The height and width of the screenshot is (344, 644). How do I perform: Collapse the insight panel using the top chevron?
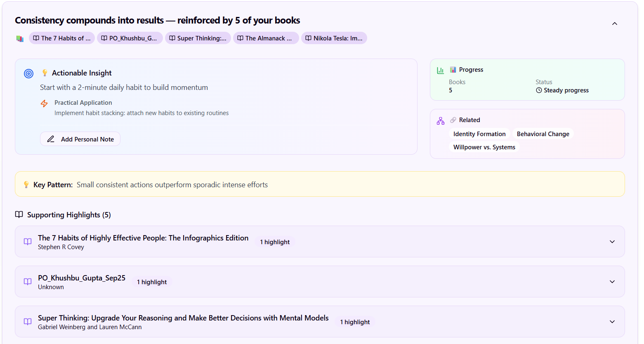click(615, 24)
